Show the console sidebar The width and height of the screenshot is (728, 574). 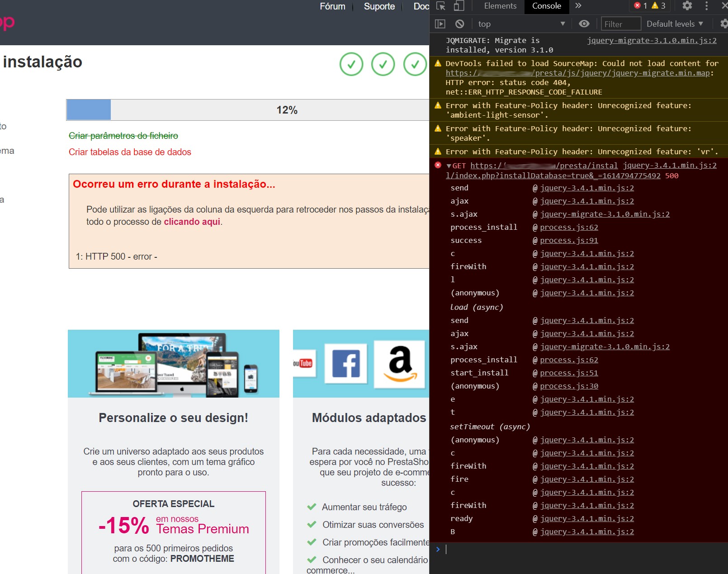439,24
